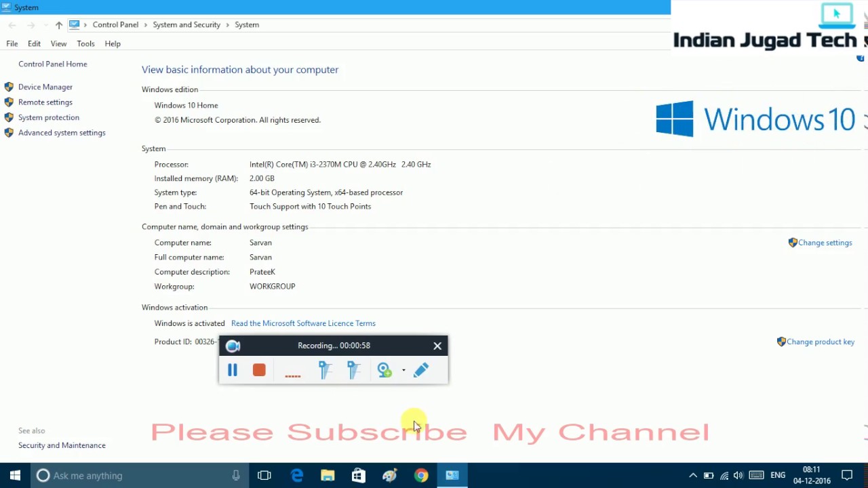
Task: Open Advanced system settings
Action: (62, 133)
